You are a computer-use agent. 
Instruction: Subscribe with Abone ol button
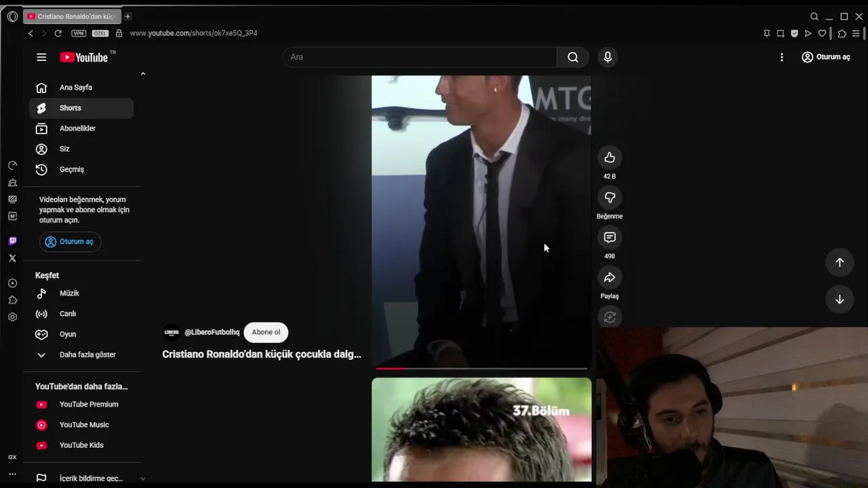(266, 332)
